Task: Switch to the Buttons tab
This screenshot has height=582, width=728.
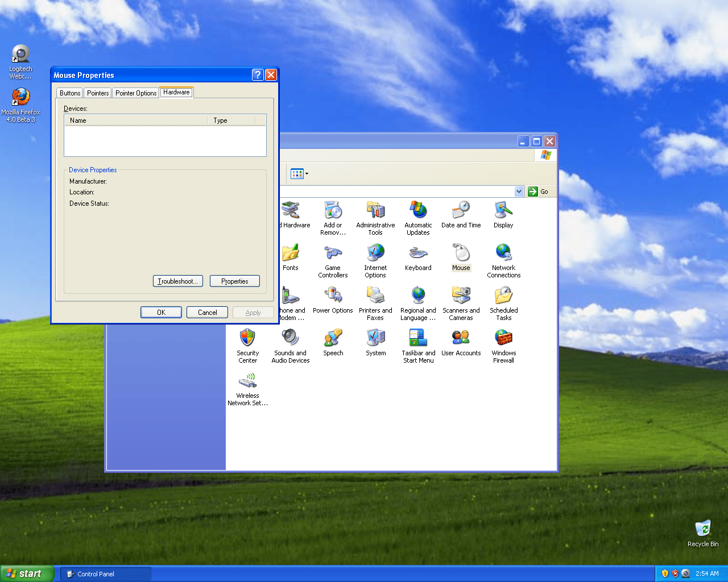Action: point(70,93)
